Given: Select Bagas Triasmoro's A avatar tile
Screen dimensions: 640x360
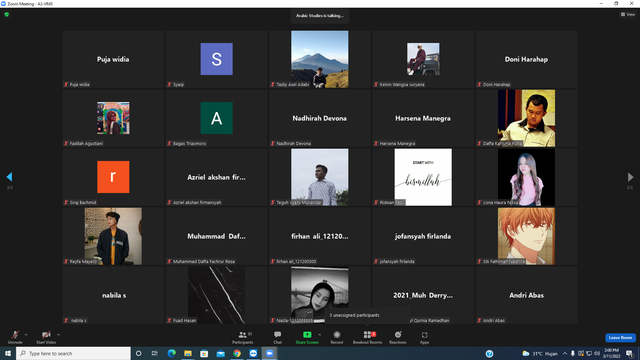Looking at the screenshot, I should point(217,118).
